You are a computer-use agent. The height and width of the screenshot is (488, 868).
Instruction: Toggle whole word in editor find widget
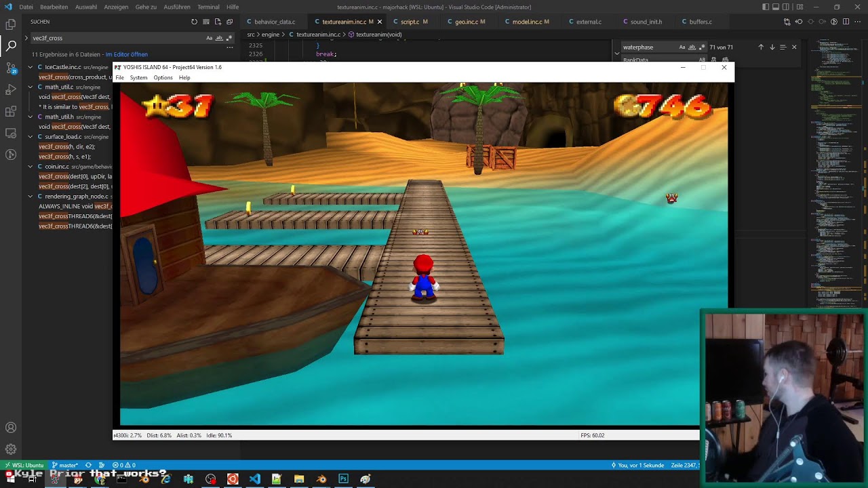(692, 47)
